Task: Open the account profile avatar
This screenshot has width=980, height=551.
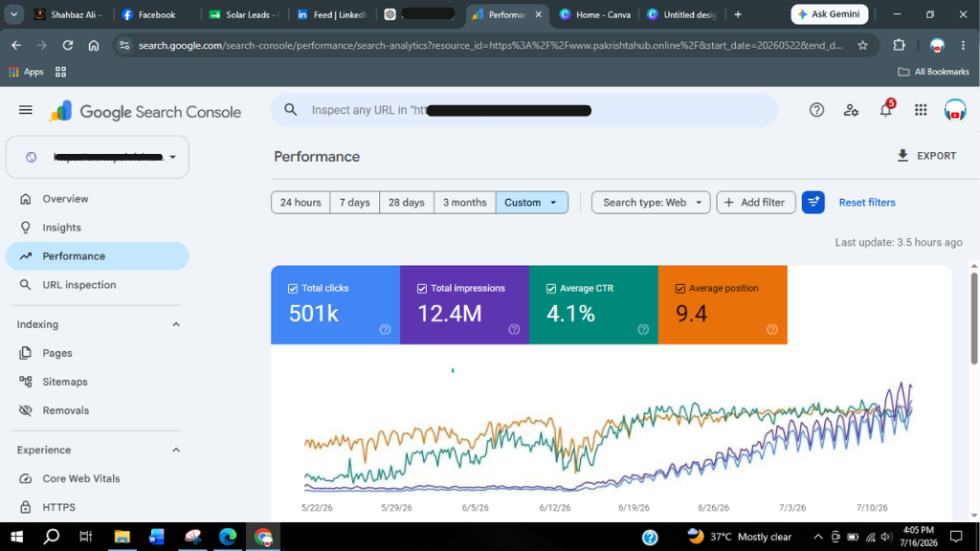Action: [955, 110]
